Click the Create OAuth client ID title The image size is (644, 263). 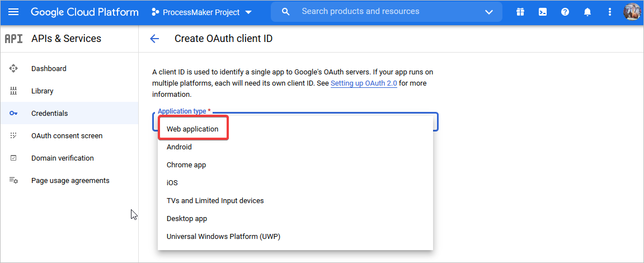223,39
